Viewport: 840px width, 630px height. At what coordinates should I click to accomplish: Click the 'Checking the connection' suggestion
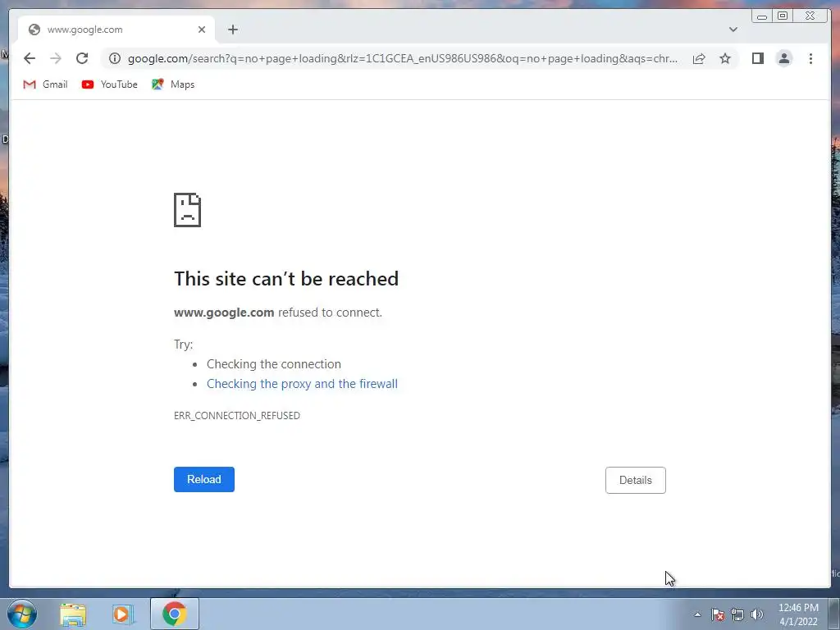274,364
